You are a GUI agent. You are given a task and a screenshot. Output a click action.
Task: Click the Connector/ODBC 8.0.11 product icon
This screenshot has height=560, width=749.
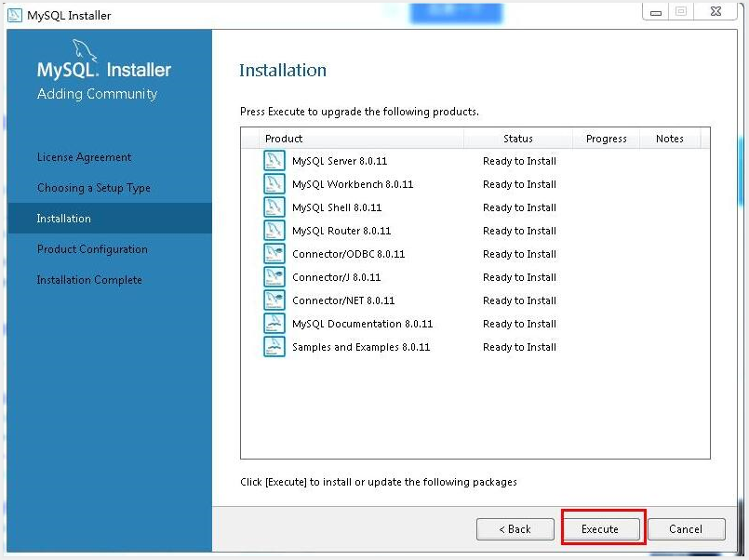[x=274, y=254]
